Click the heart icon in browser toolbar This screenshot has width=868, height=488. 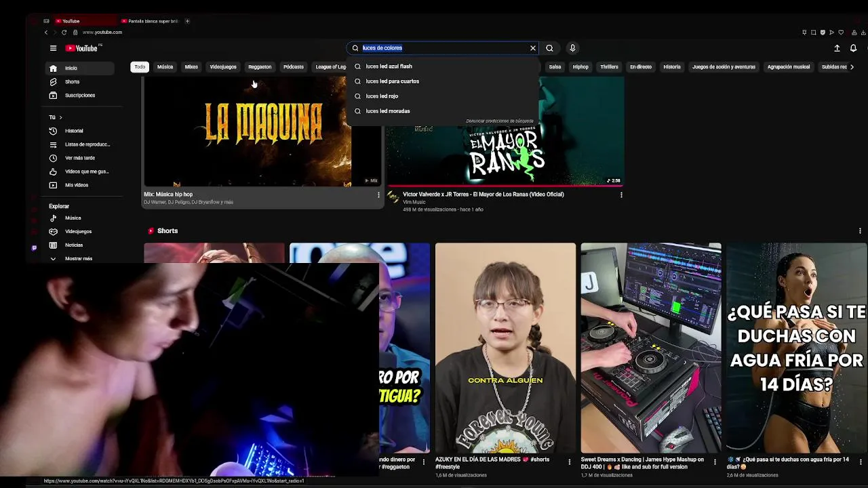841,33
